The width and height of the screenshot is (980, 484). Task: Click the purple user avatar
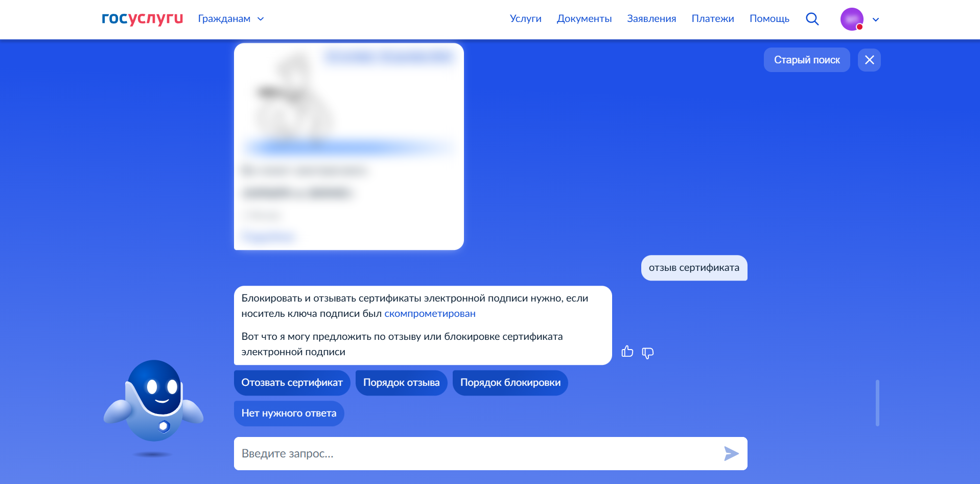(x=852, y=19)
